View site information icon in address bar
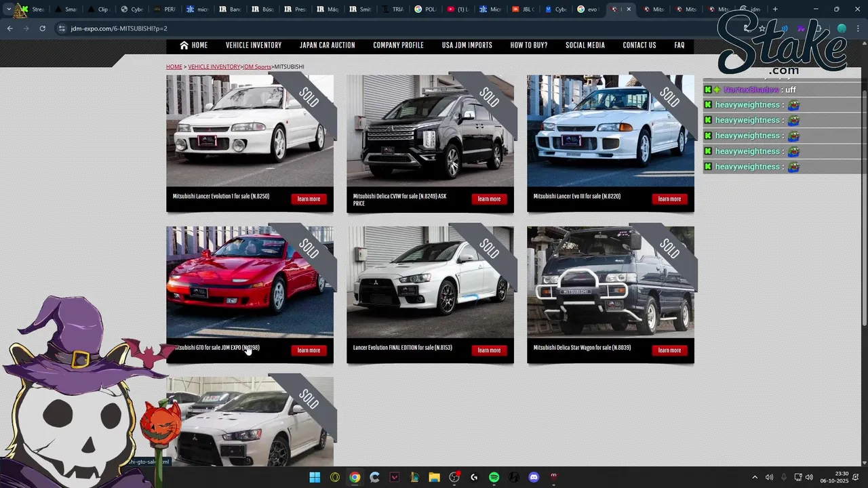This screenshot has width=868, height=488. (x=62, y=28)
